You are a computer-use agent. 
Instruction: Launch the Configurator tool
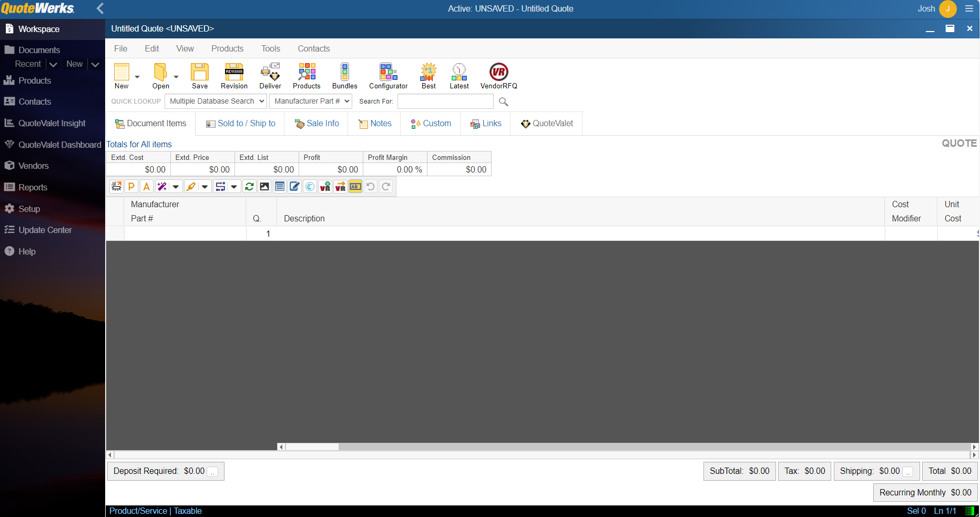[389, 76]
